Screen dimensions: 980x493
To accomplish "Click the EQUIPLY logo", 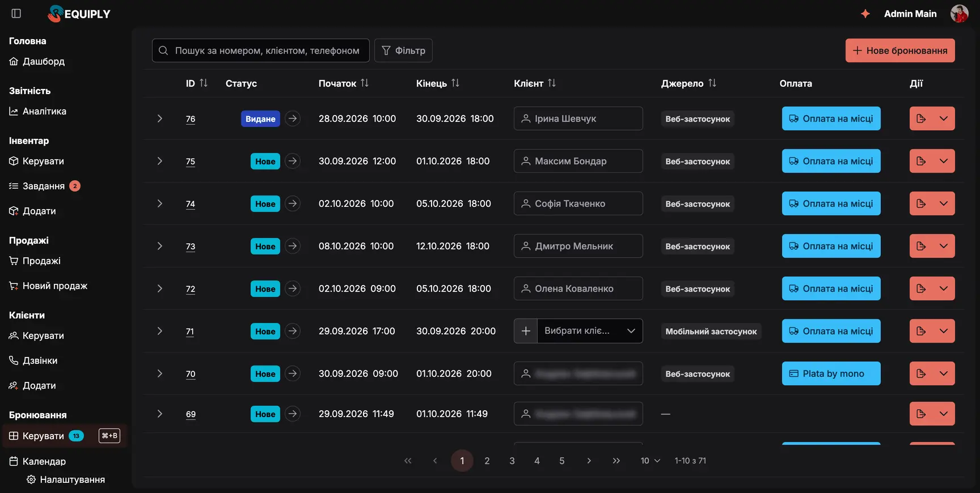I will [x=79, y=14].
